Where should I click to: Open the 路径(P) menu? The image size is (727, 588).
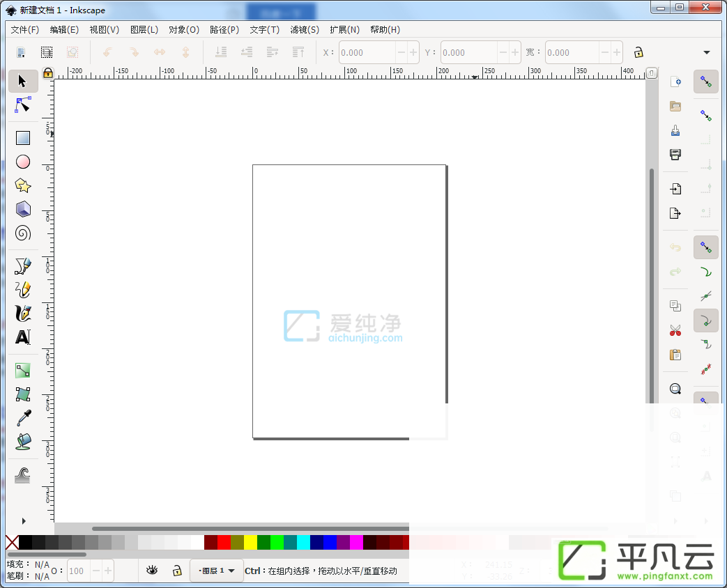coord(224,30)
